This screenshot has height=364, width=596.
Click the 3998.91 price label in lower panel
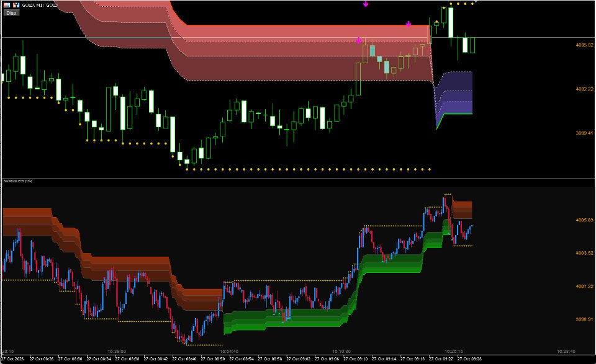pos(584,319)
